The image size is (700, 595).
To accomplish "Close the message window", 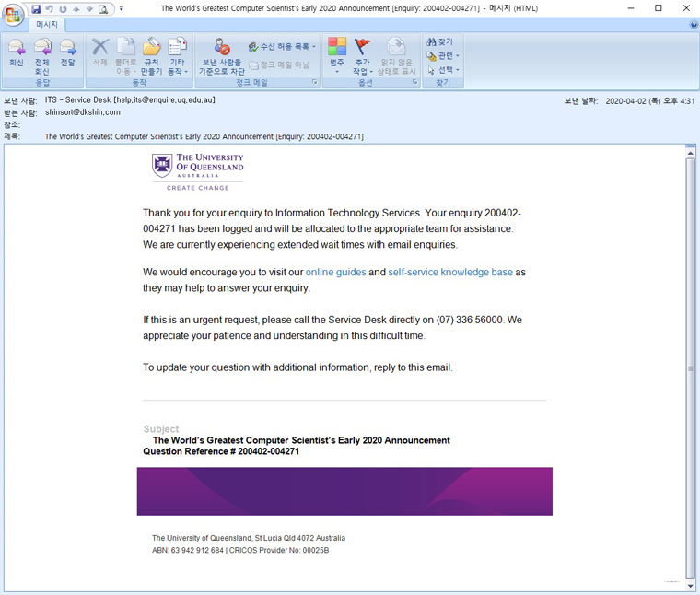I will coord(686,8).
